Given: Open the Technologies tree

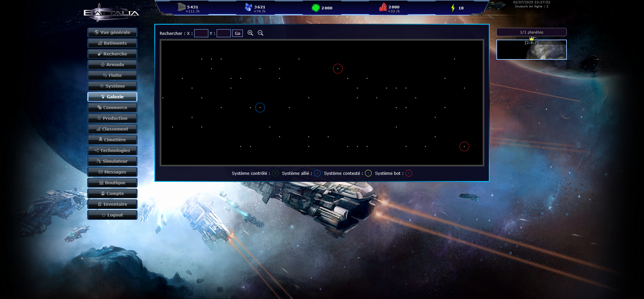Looking at the screenshot, I should click(x=112, y=150).
